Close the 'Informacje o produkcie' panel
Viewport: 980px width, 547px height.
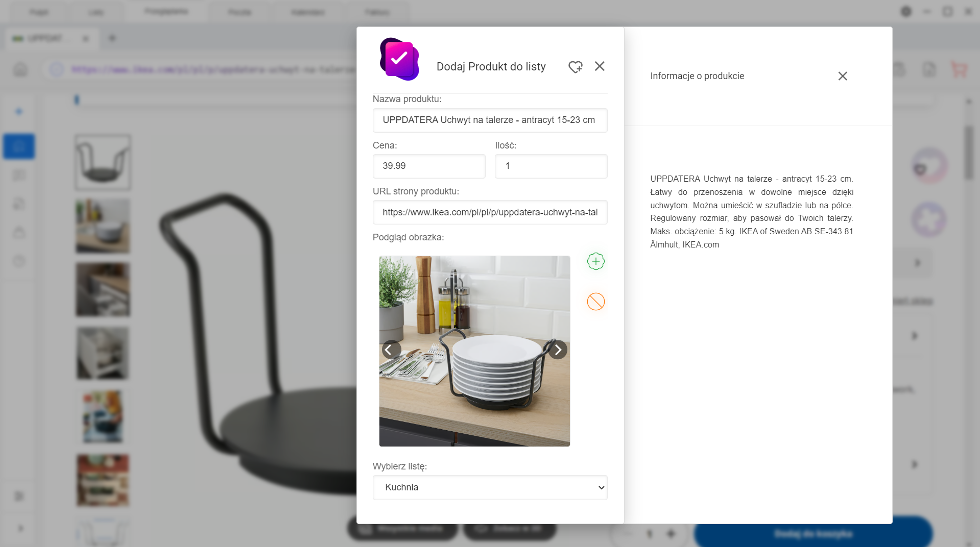tap(843, 76)
